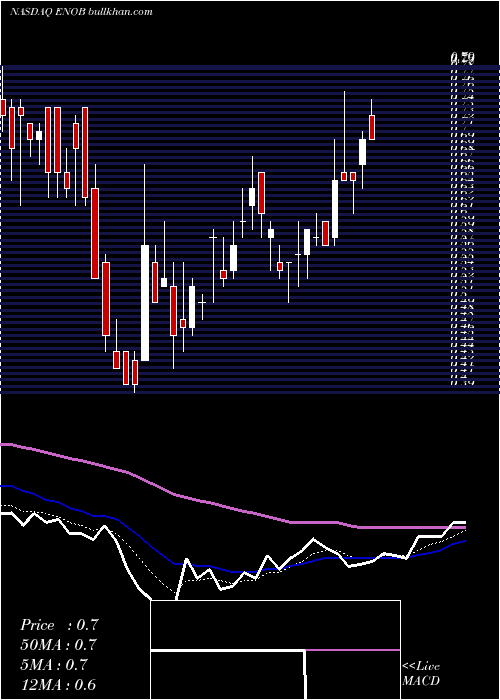Click the '12MA : 0.6' label
Image resolution: width=500 pixels, height=700 pixels.
pyautogui.click(x=58, y=685)
